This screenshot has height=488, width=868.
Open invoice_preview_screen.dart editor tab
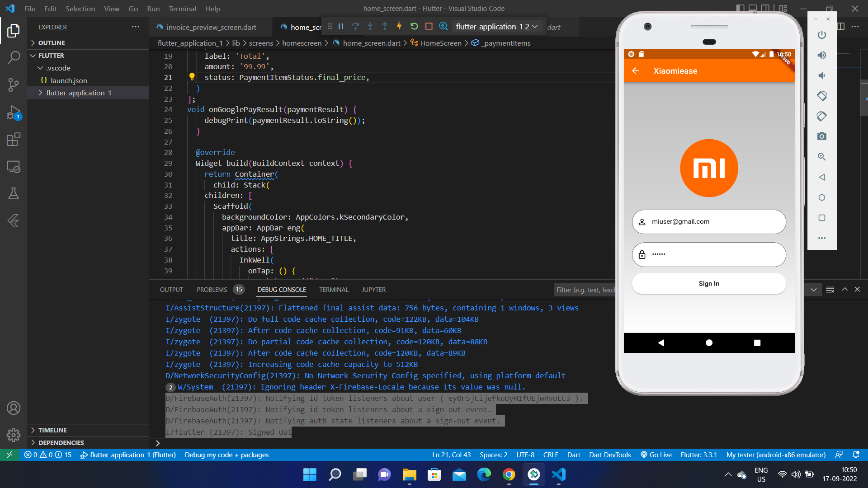click(x=211, y=27)
